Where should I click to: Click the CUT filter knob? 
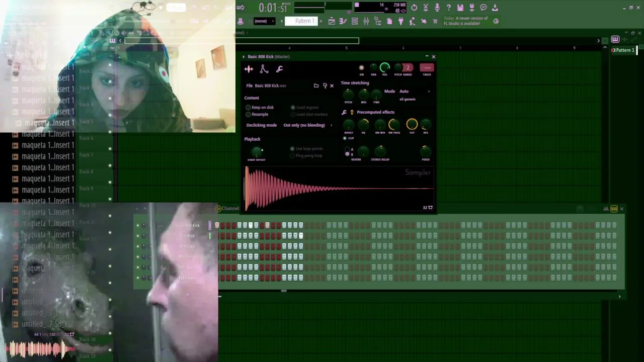tap(412, 124)
